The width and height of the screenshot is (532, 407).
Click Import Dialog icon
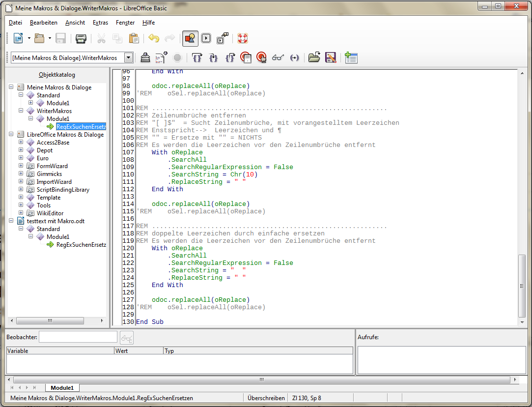351,58
